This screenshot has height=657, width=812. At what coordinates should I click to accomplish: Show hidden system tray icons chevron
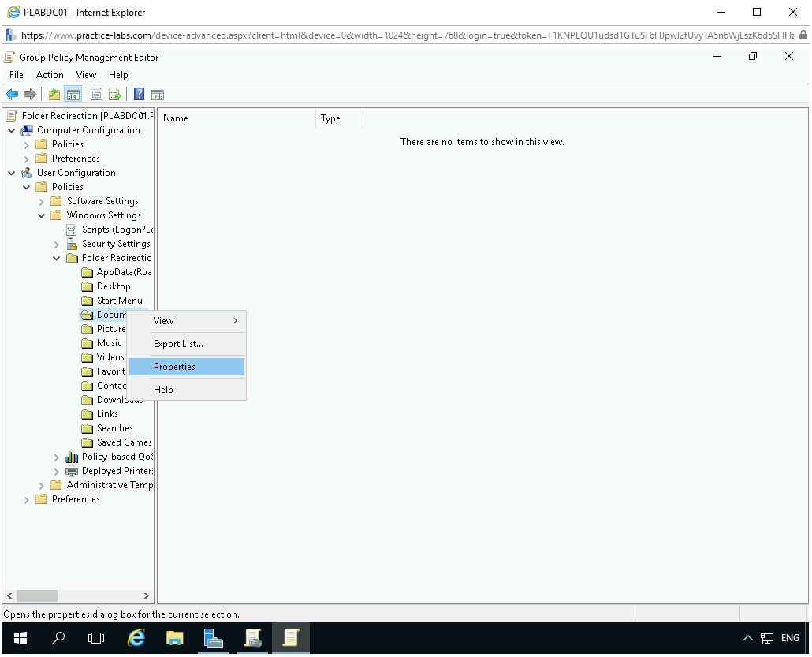click(x=748, y=638)
